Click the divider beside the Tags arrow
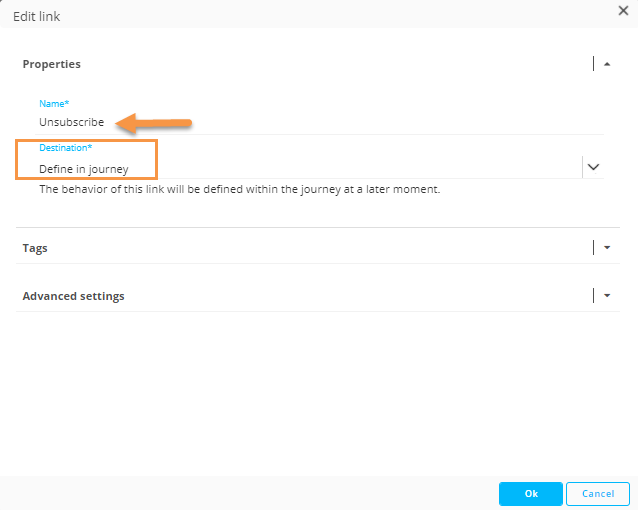The height and width of the screenshot is (510, 638). tap(594, 248)
